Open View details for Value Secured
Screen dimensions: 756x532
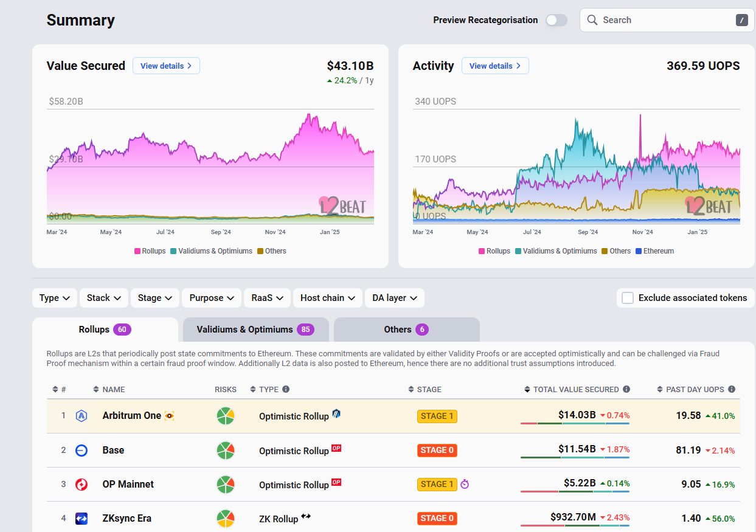click(166, 66)
